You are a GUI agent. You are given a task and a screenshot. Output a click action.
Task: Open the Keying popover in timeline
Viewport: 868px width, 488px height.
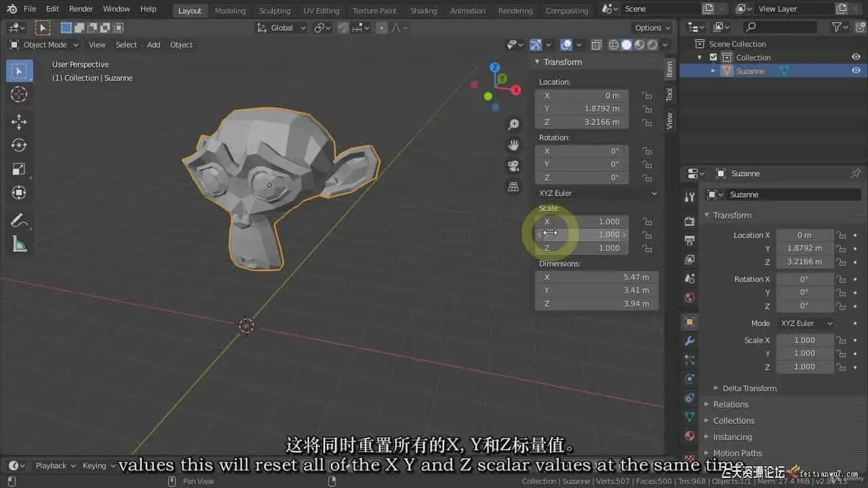point(98,466)
